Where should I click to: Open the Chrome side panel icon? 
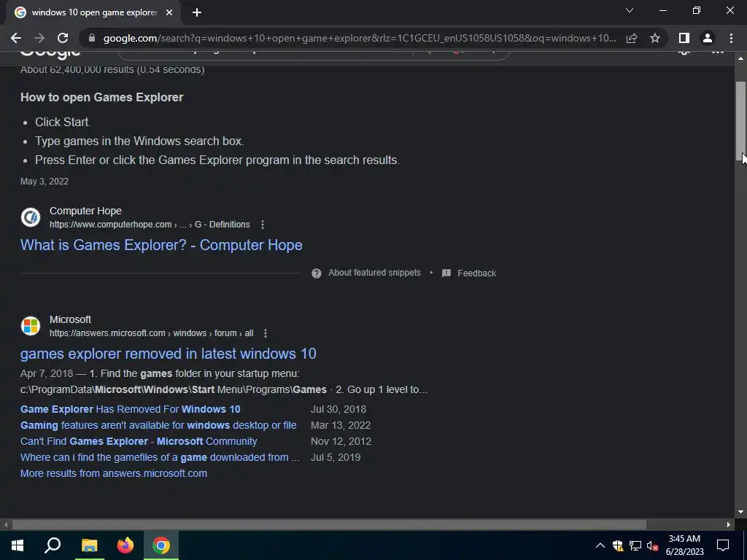pos(684,38)
